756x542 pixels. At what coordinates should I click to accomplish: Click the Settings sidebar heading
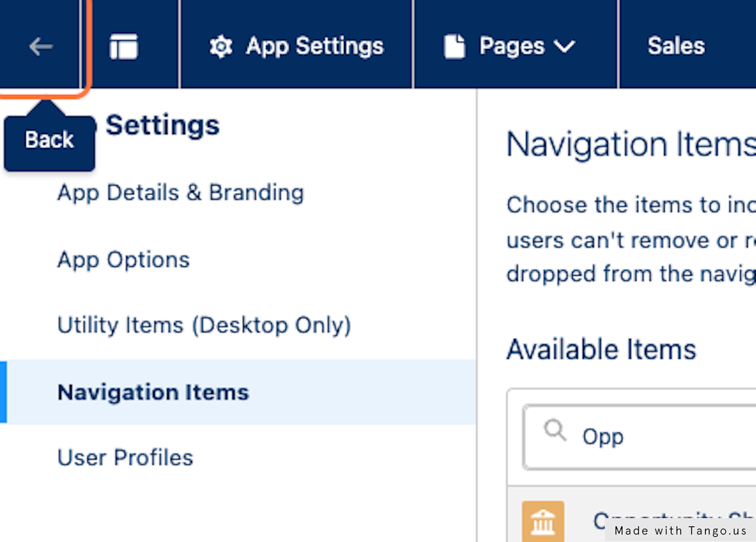(x=163, y=125)
